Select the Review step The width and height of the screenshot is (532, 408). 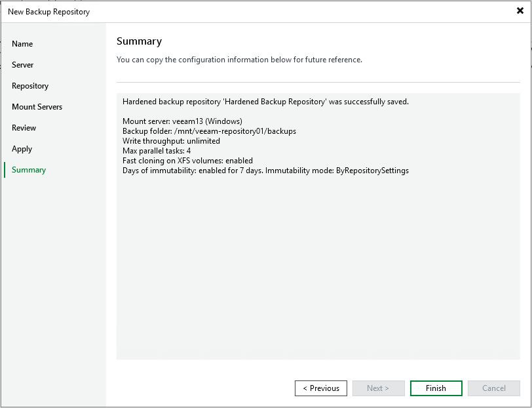coord(24,128)
